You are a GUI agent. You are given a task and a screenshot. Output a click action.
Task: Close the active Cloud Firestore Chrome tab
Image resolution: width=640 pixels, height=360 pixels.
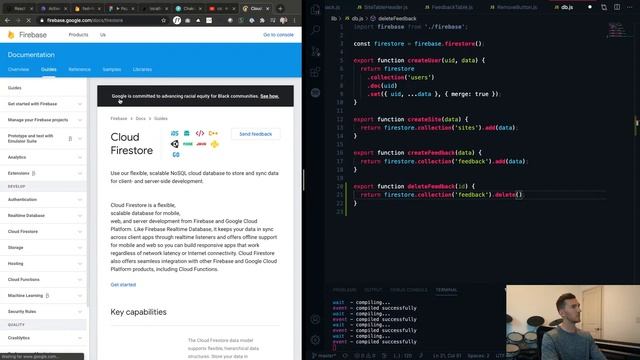(268, 8)
